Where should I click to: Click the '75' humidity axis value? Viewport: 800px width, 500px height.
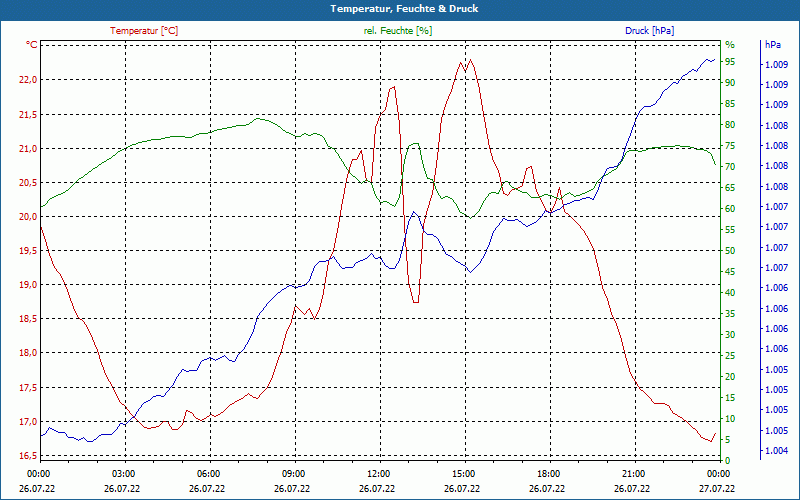pyautogui.click(x=730, y=146)
